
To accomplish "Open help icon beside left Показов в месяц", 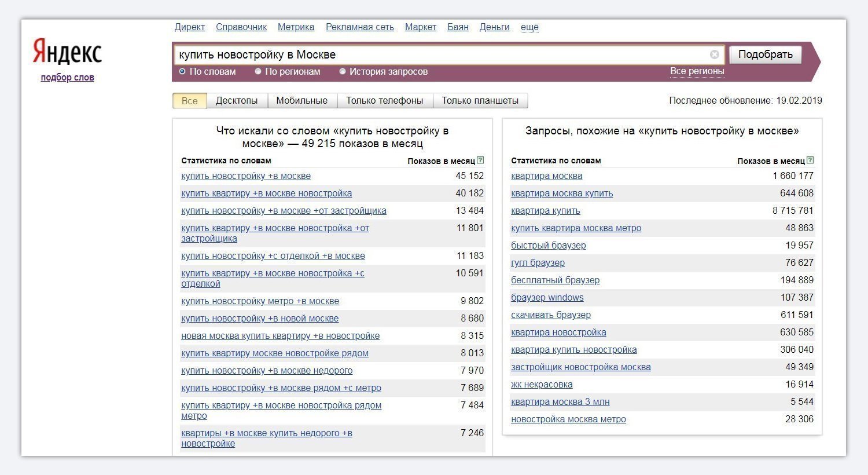I will (x=480, y=160).
